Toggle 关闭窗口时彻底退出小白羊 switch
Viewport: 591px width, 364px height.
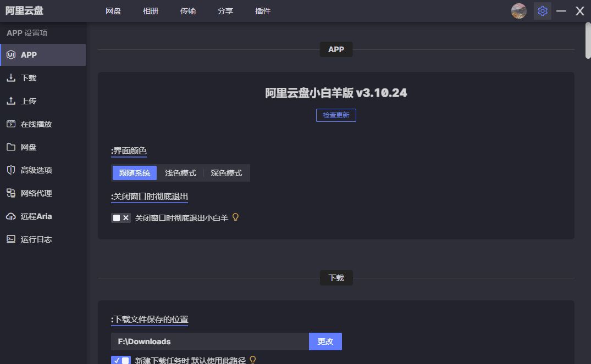tap(120, 218)
